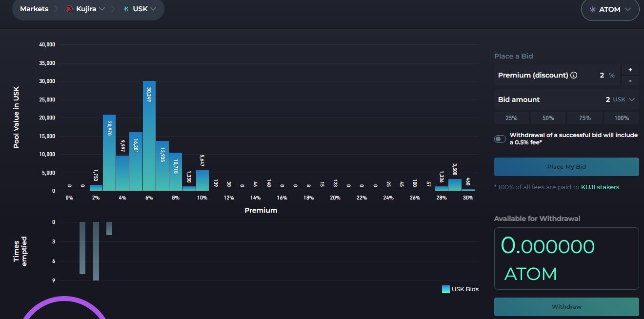Open the ATOM collateral selector dropdown
Screen dimensions: 644x319
610,9
